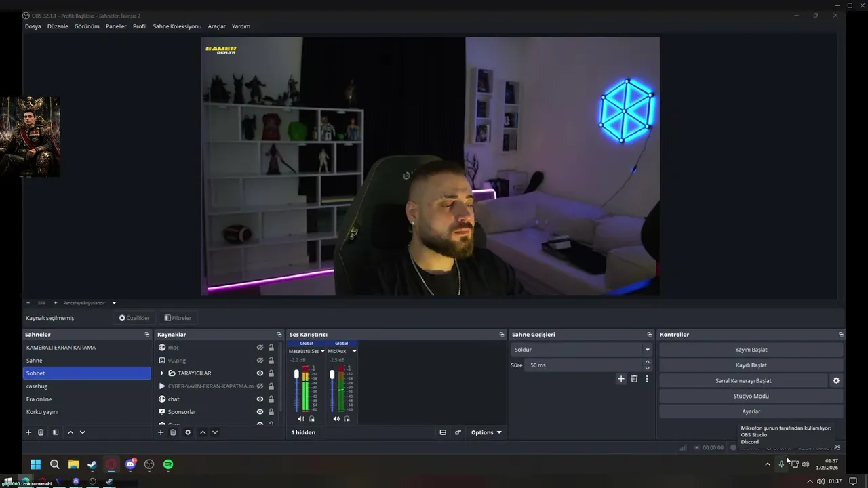
Task: Show the CYBER-YAYIN-EKRAN-KAPATMA source
Action: (260, 386)
